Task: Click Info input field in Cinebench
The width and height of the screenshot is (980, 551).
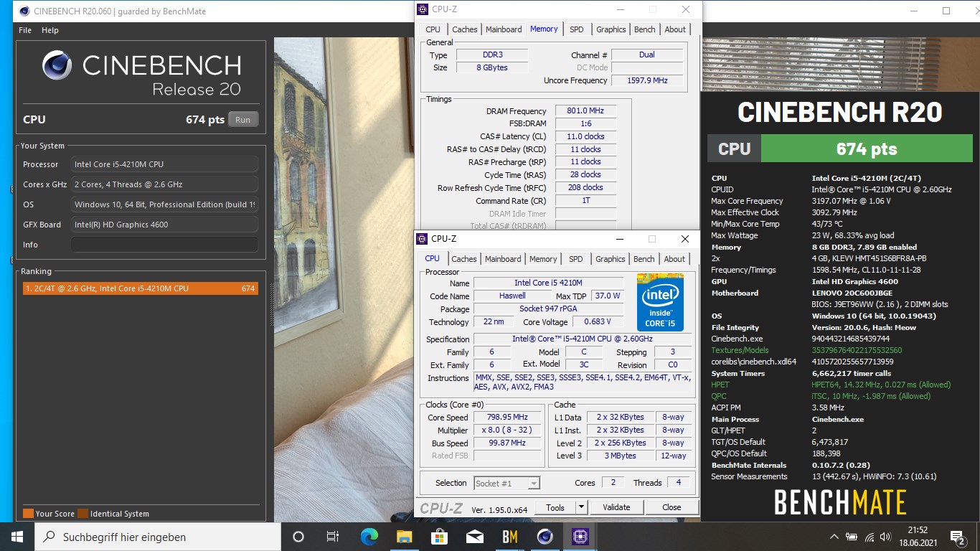Action: point(164,245)
